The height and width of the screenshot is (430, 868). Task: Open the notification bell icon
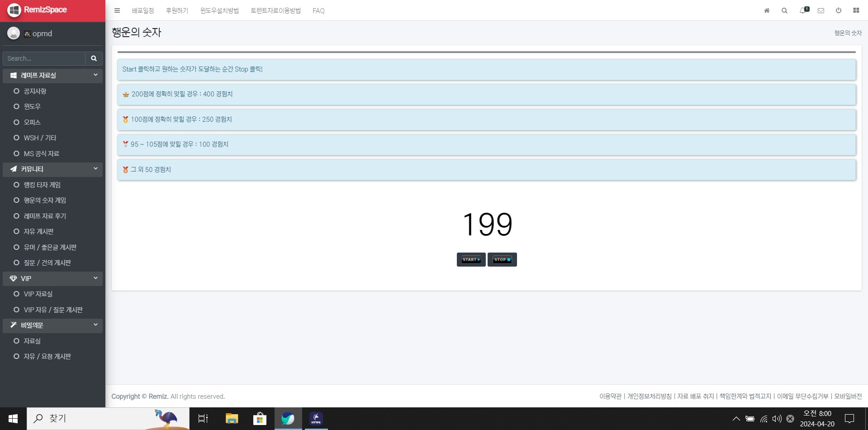[803, 10]
